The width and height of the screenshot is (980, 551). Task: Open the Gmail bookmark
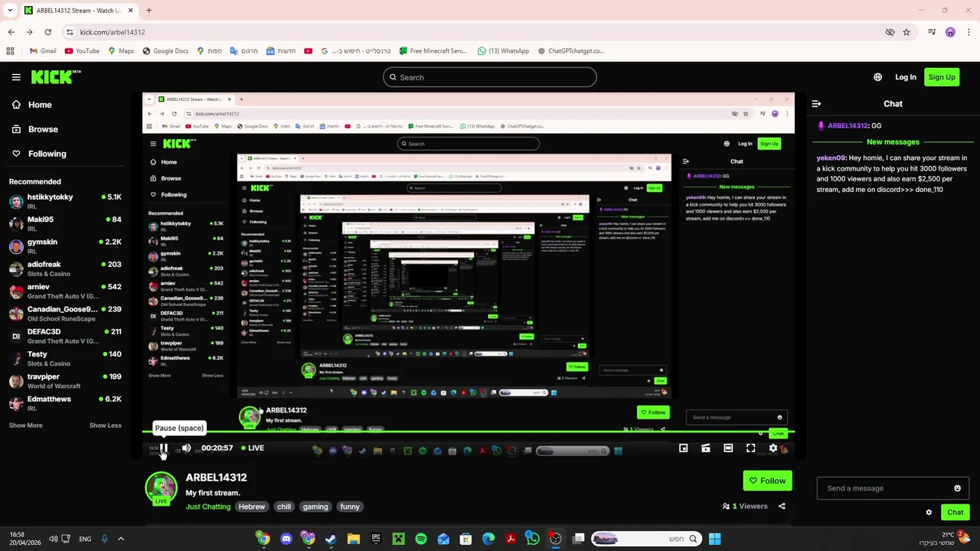43,51
